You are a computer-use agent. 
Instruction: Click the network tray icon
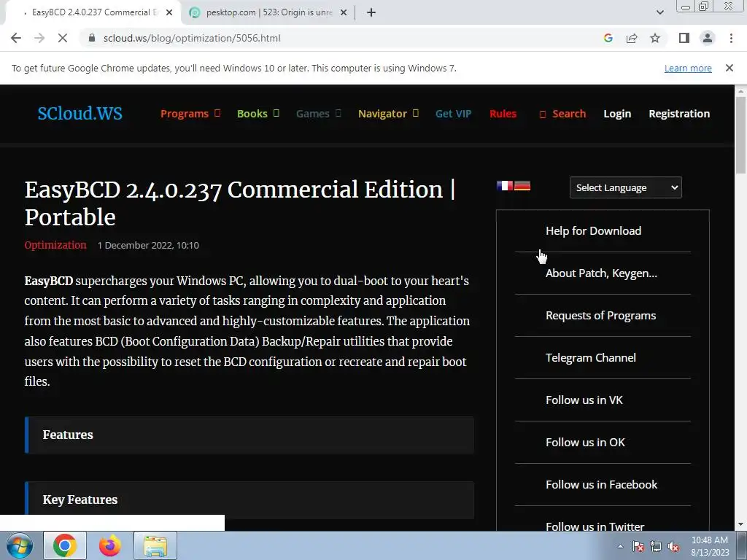point(656,547)
